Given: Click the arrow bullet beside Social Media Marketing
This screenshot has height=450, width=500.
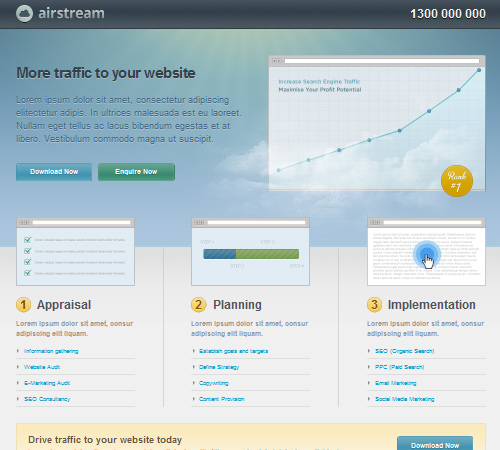Looking at the screenshot, I should (369, 399).
